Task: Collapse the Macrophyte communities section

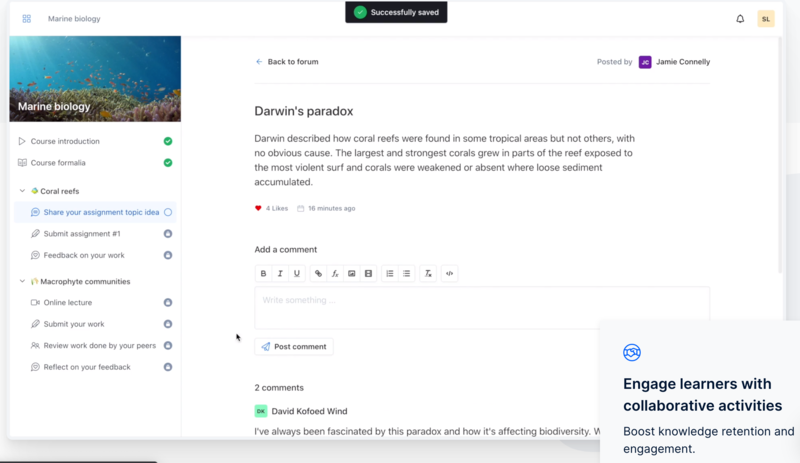Action: coord(22,282)
